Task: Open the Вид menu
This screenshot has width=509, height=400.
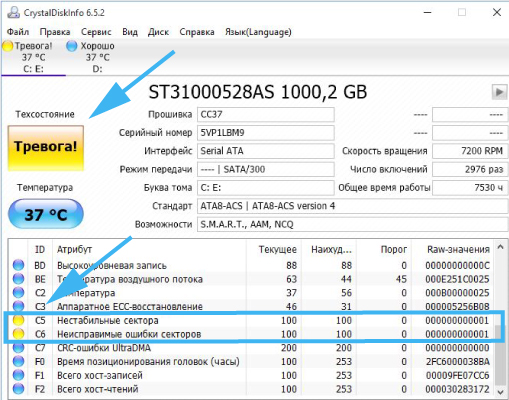Action: point(130,32)
